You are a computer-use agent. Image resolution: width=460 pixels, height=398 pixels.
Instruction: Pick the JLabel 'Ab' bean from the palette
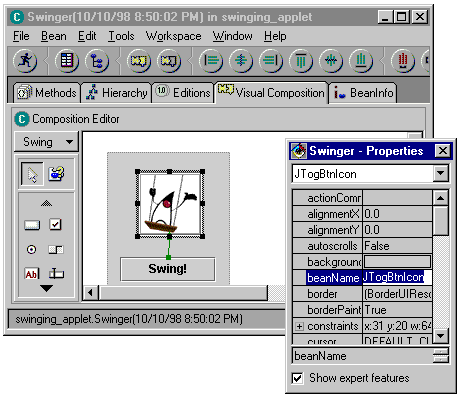point(32,274)
